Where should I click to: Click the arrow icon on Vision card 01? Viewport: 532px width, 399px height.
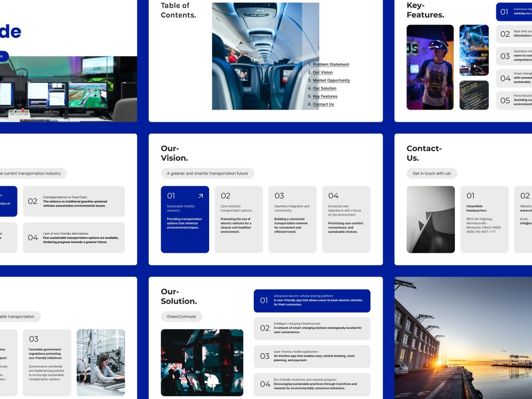click(201, 196)
